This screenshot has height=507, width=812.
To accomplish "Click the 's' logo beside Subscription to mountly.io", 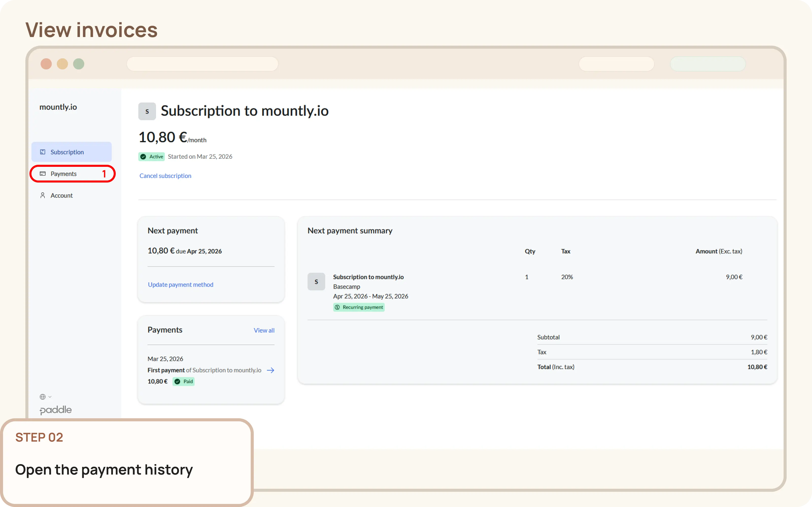I will [x=147, y=111].
